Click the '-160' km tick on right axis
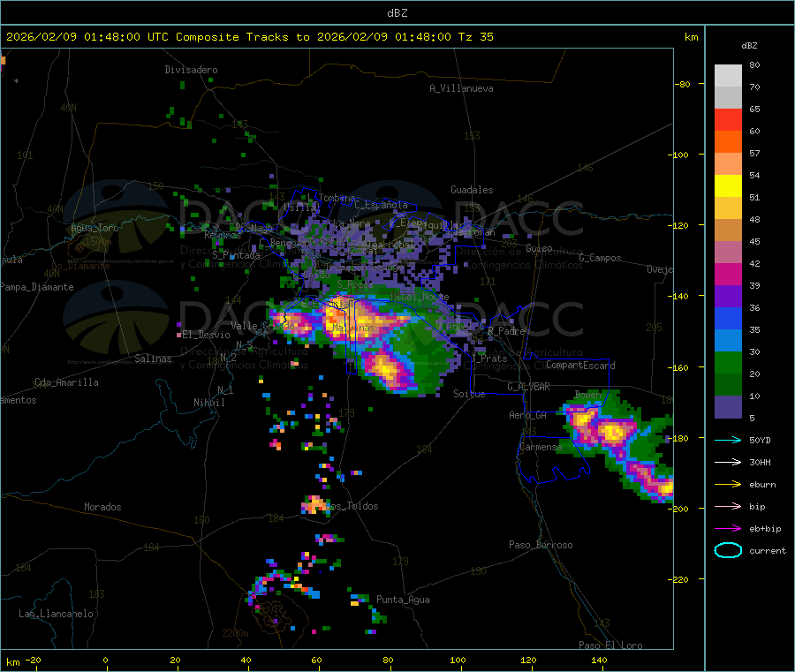 coord(680,367)
